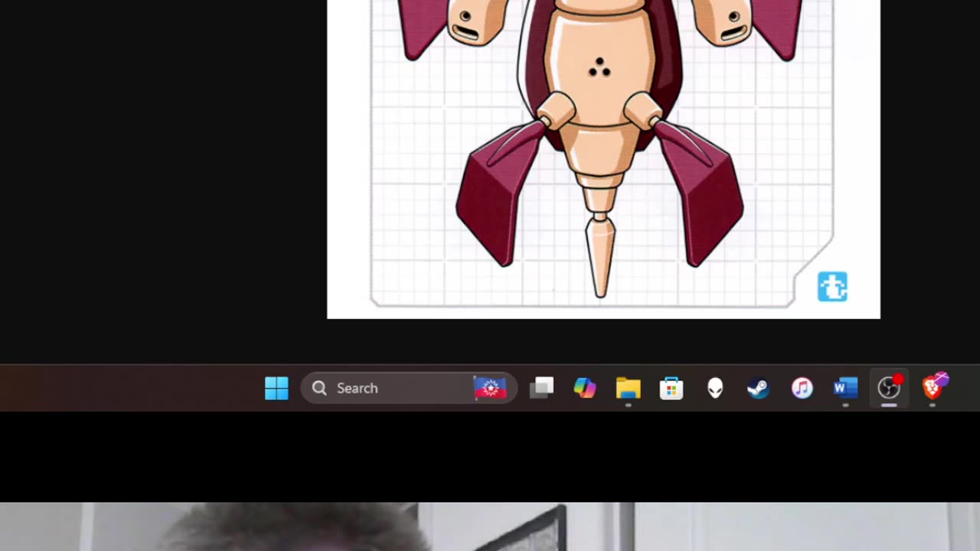This screenshot has height=551, width=980.
Task: Switch to Microsoft Word on taskbar
Action: [x=845, y=388]
